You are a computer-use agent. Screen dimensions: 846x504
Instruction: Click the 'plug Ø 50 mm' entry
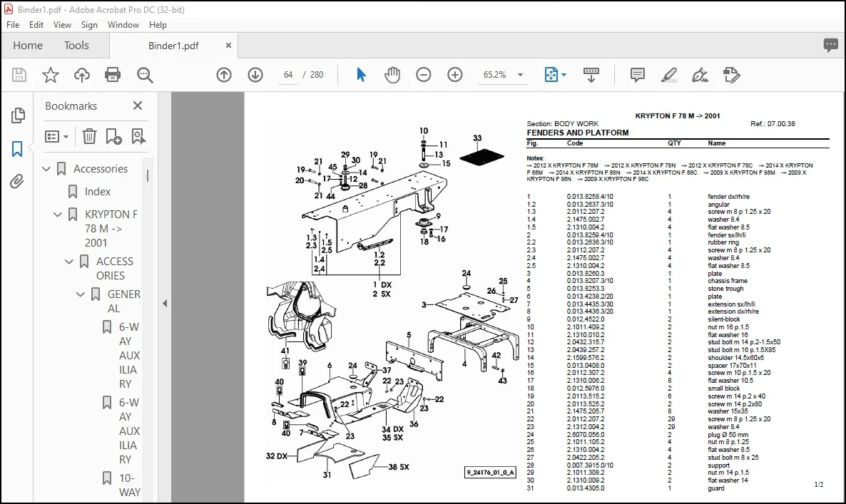tap(728, 434)
